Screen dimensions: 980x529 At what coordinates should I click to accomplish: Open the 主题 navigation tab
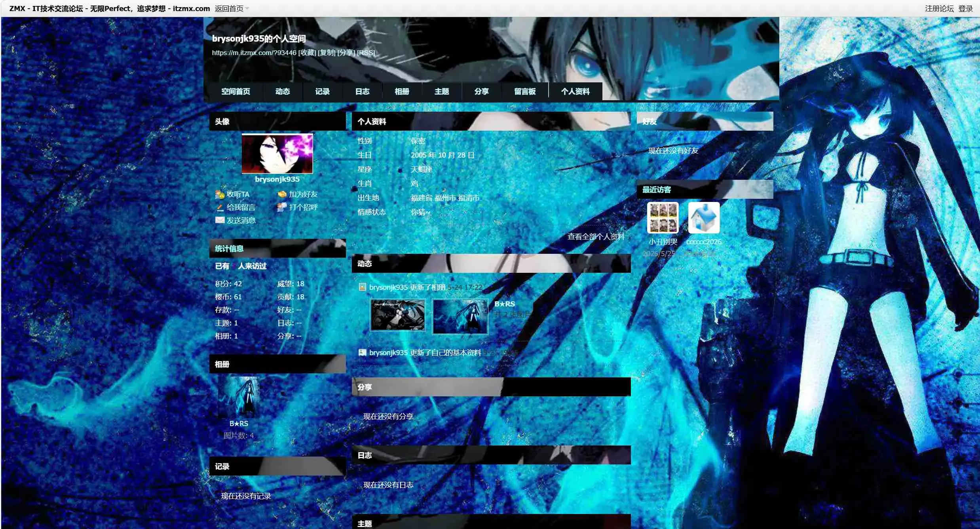pos(442,91)
